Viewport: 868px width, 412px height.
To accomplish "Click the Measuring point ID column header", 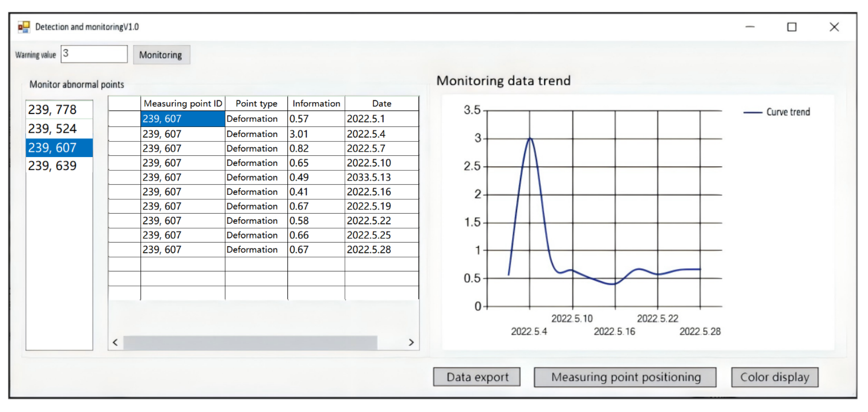I will coord(183,103).
